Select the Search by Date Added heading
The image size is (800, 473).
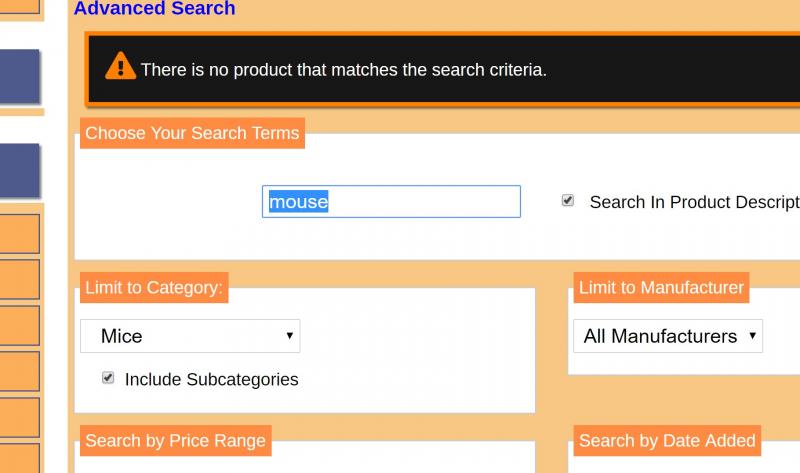667,440
